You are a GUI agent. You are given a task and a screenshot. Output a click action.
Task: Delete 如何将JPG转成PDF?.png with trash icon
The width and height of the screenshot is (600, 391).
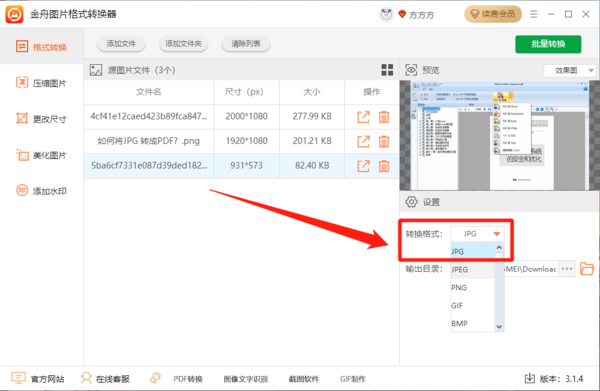tap(384, 141)
